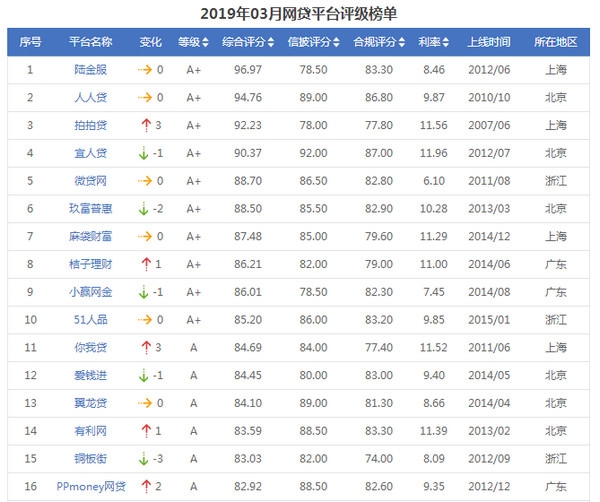Click the red up arrow in 你我贷 row

pyautogui.click(x=146, y=347)
